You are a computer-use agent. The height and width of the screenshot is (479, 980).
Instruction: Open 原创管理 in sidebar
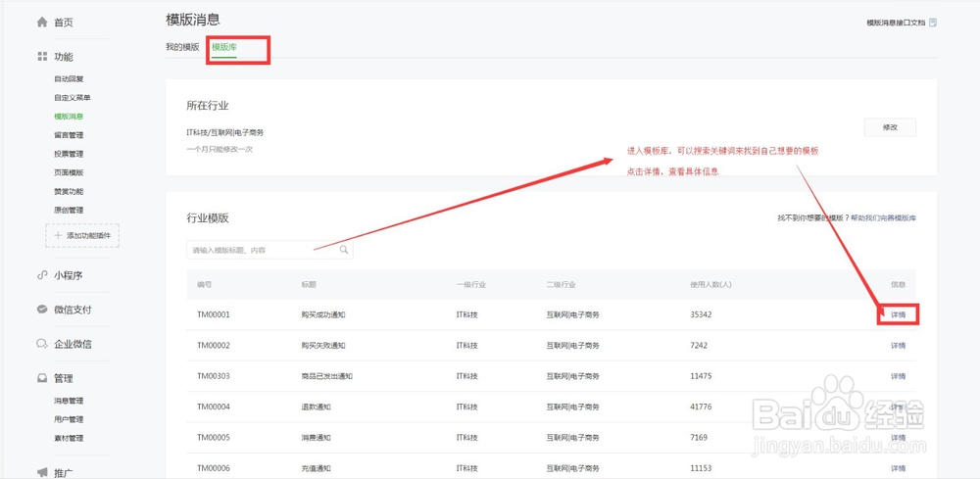tap(69, 210)
